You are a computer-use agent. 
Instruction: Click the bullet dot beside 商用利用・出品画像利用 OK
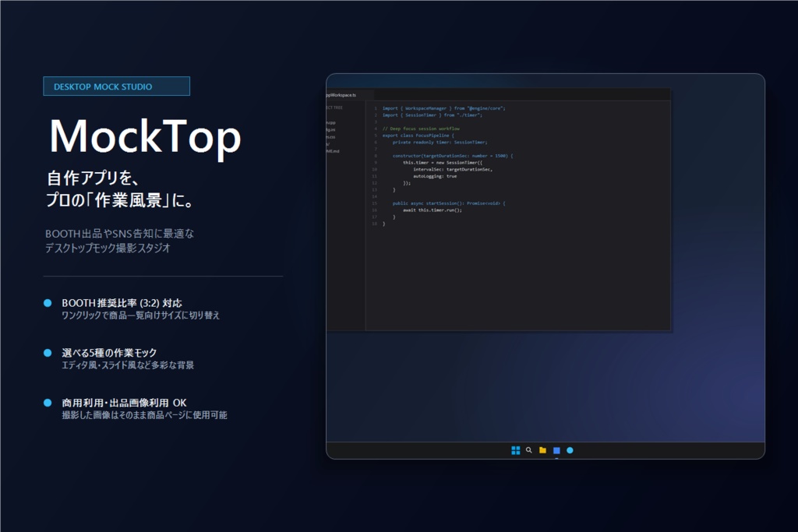pos(48,402)
